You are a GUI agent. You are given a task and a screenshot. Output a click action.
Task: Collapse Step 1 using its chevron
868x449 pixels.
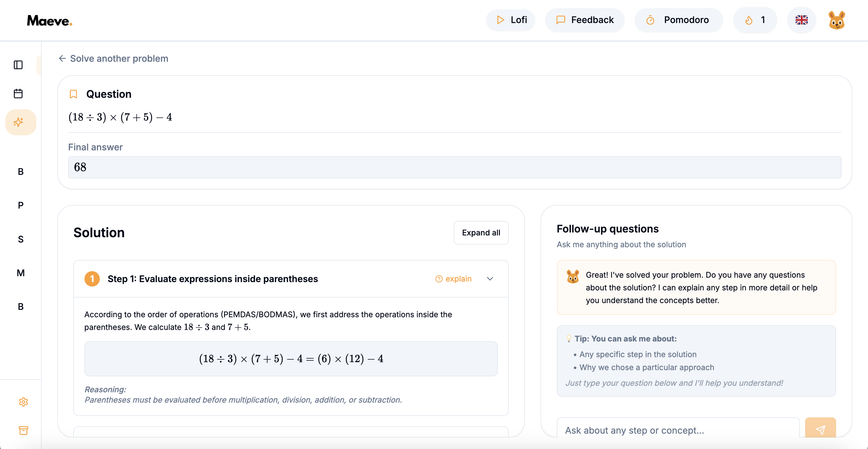[x=490, y=279]
